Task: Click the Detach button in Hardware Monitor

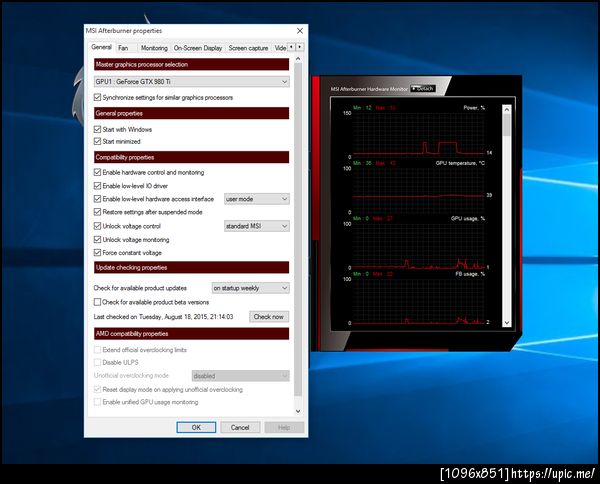Action: [423, 88]
